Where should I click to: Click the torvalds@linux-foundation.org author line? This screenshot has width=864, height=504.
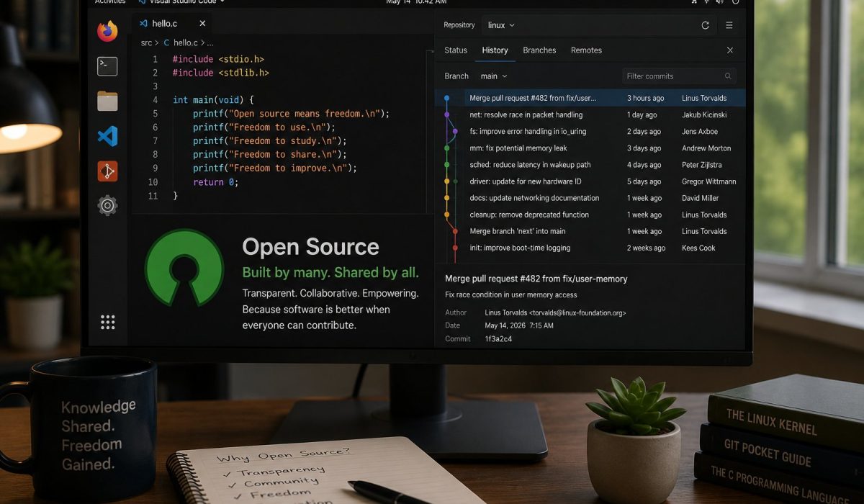point(555,313)
